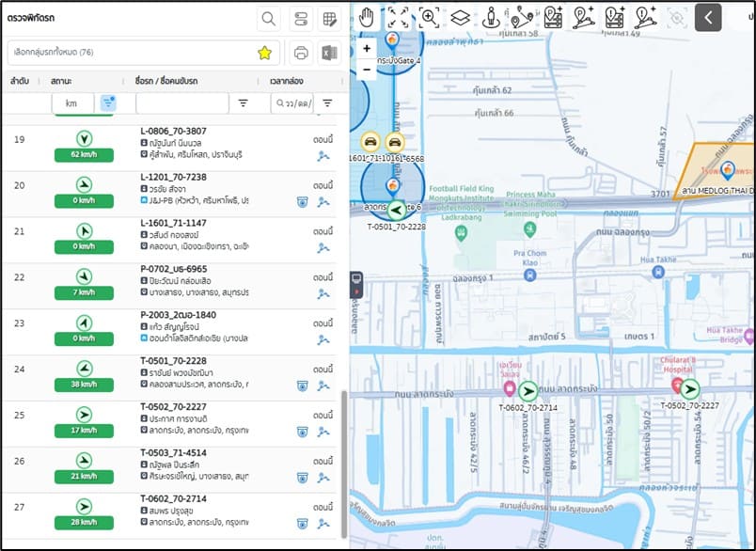Viewport: 756px width, 551px height.
Task: Click the vehicle name search input field
Action: point(181,103)
